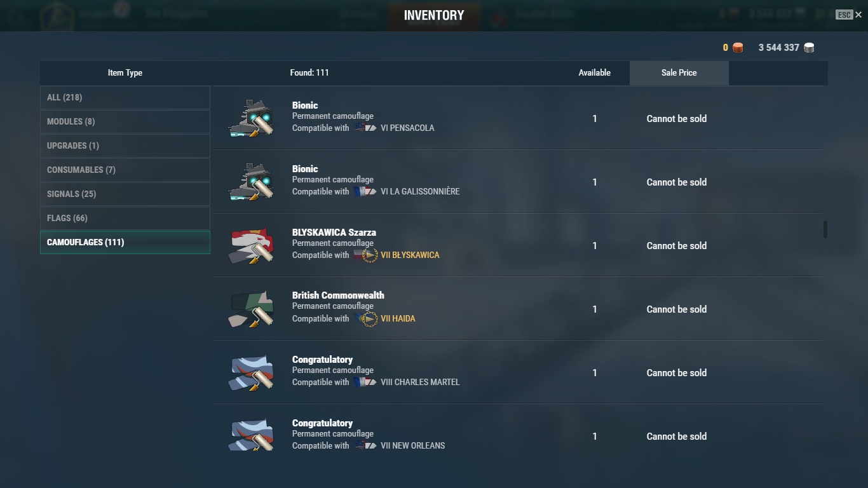This screenshot has width=868, height=488.
Task: Click the Bionic camouflage icon for La Galissonnière
Action: click(x=251, y=182)
